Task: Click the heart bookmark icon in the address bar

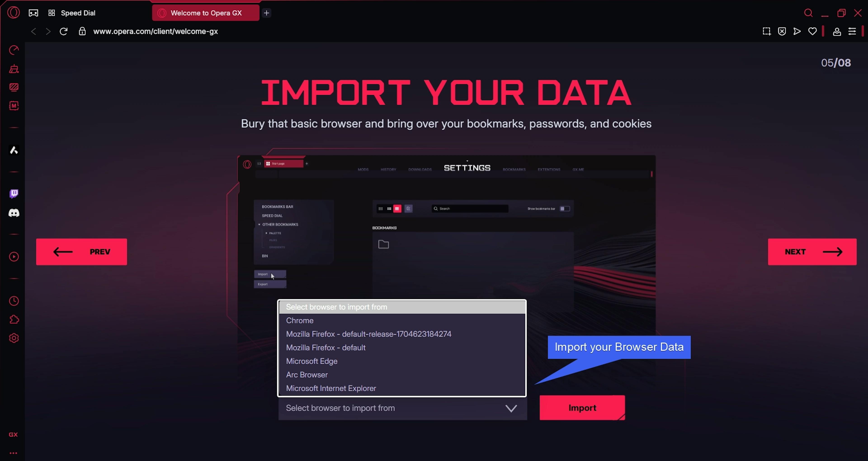Action: point(812,31)
